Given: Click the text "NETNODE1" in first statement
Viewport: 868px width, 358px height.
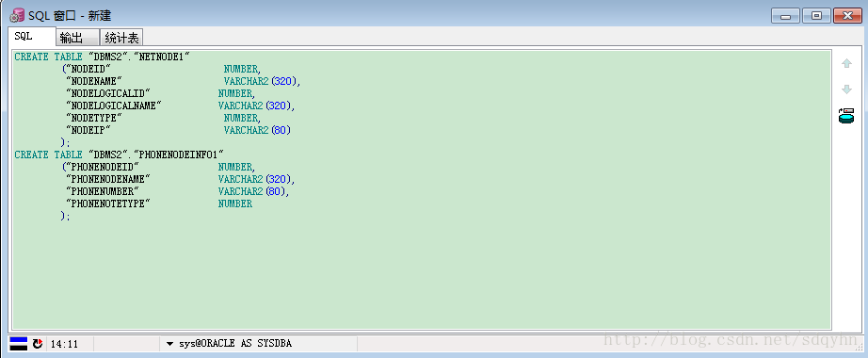Looking at the screenshot, I should 162,57.
